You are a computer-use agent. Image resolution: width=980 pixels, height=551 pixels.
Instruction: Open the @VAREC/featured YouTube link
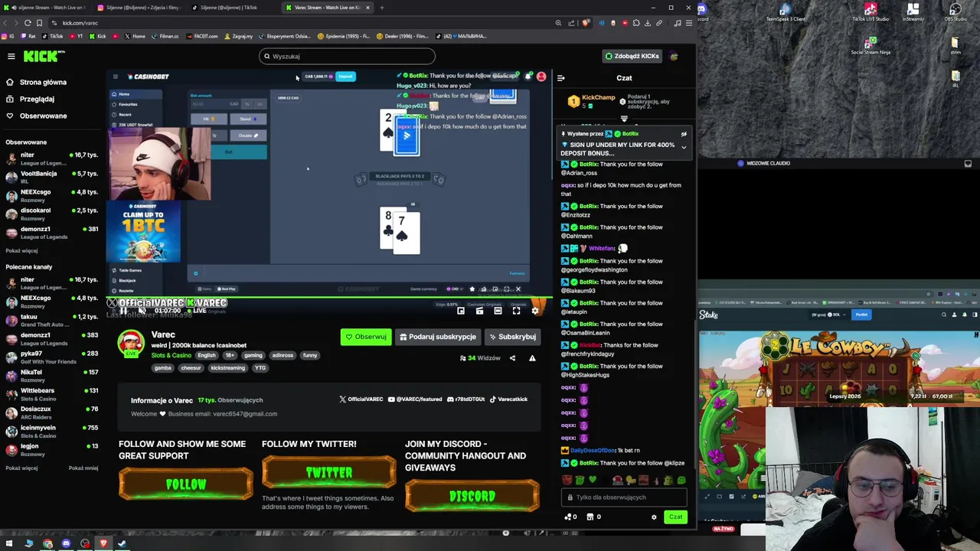pyautogui.click(x=415, y=399)
